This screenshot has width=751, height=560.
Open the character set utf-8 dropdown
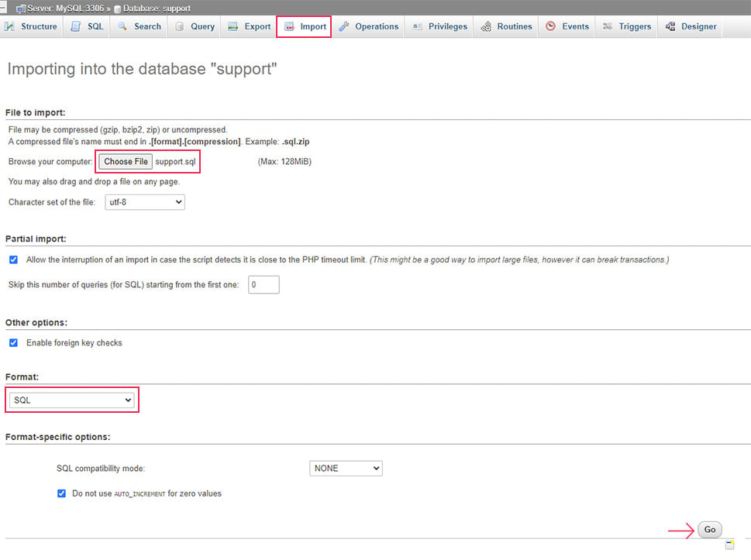145,202
